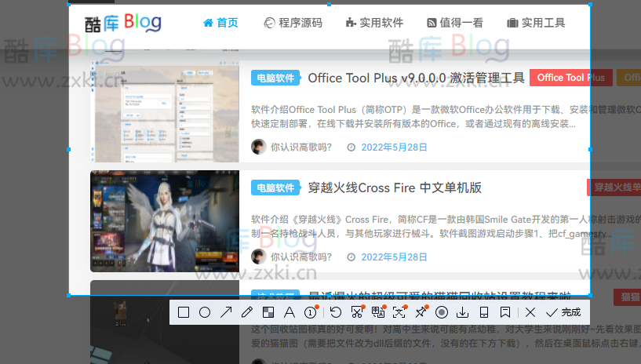This screenshot has width=641, height=364.
Task: Click the scissors long-screenshot tool
Action: [x=357, y=312]
